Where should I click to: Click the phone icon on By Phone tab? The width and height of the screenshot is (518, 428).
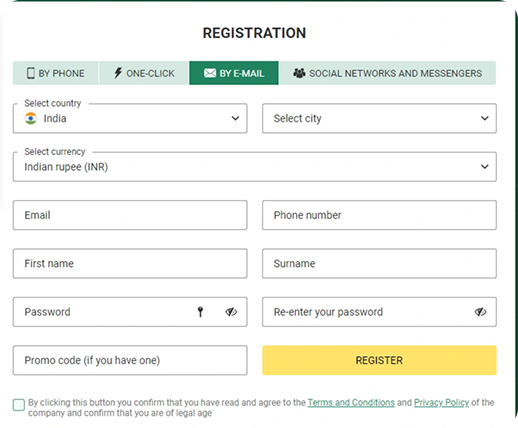(x=31, y=73)
